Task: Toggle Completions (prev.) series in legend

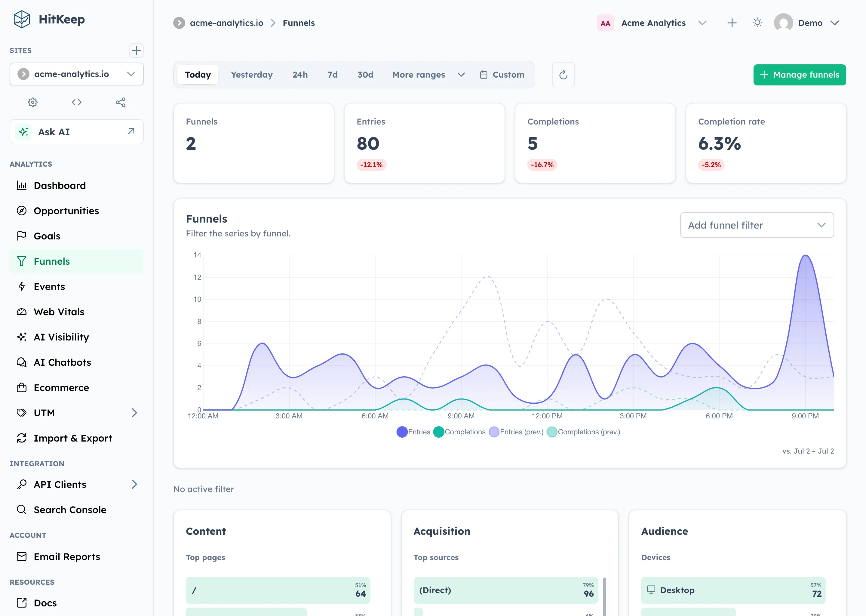Action: pyautogui.click(x=583, y=432)
